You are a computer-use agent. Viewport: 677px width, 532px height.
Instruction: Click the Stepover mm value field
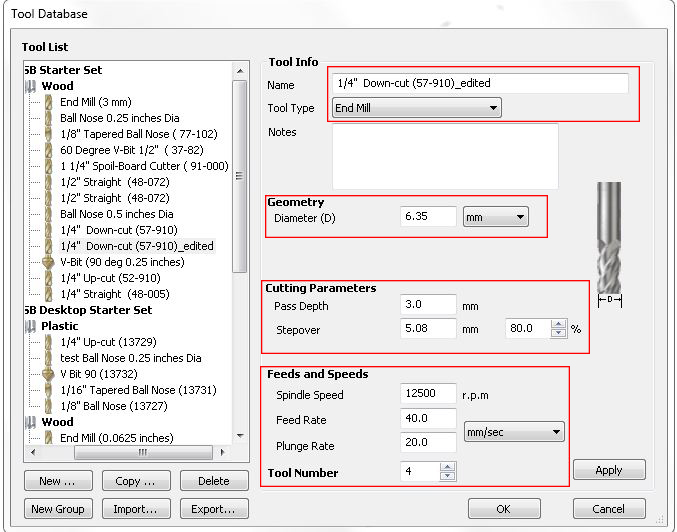tap(428, 328)
